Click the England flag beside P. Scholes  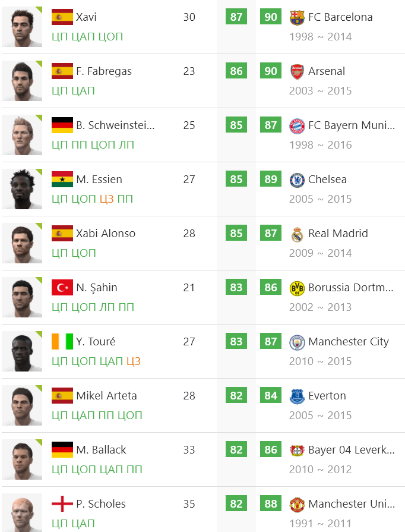(62, 504)
